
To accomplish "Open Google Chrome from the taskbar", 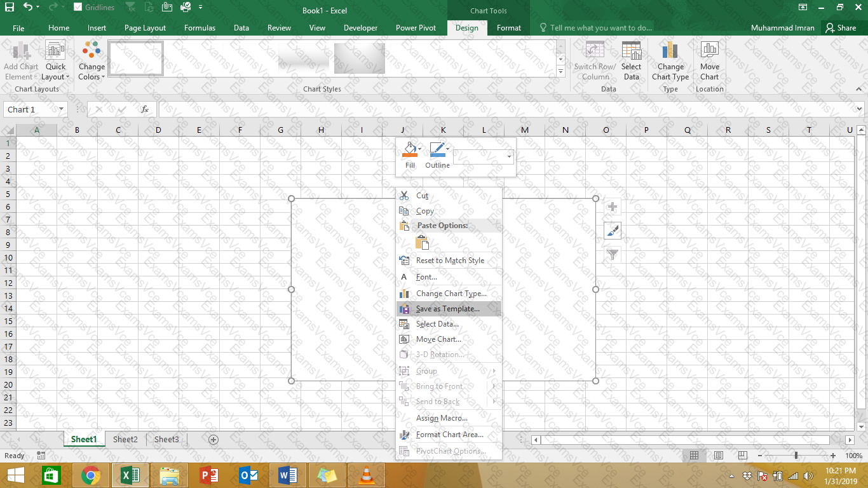I will pyautogui.click(x=91, y=475).
